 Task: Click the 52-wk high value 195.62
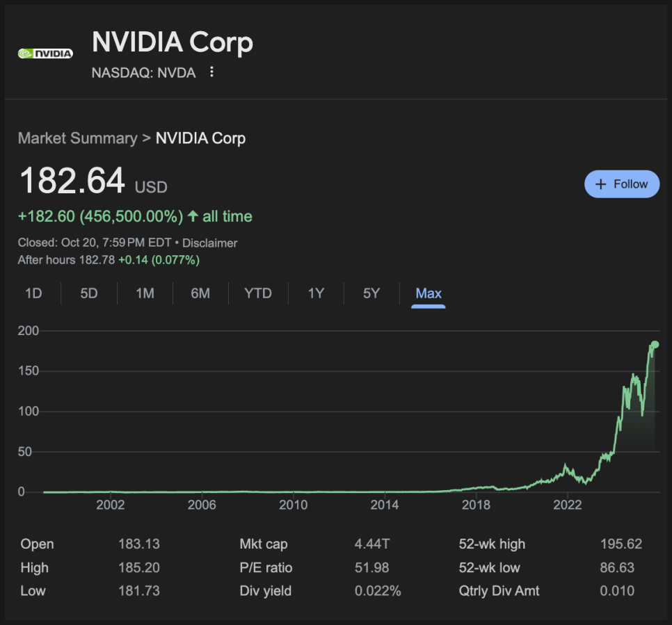click(621, 544)
